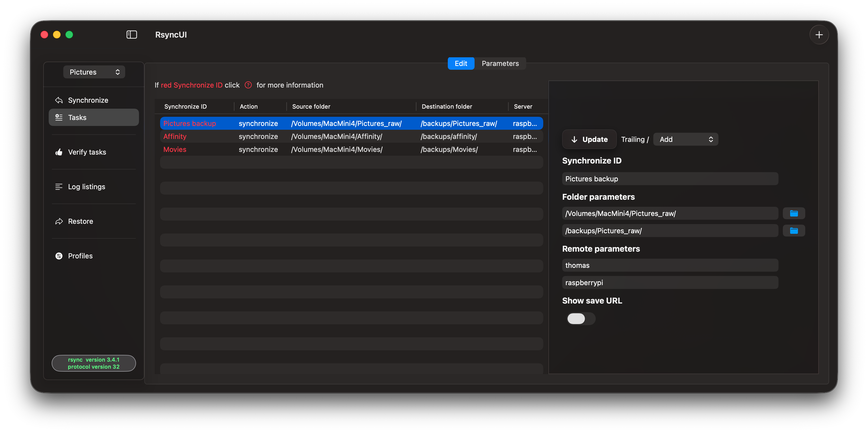Browse source folder with folder icon
Screen dimensions: 868x433
coord(794,214)
